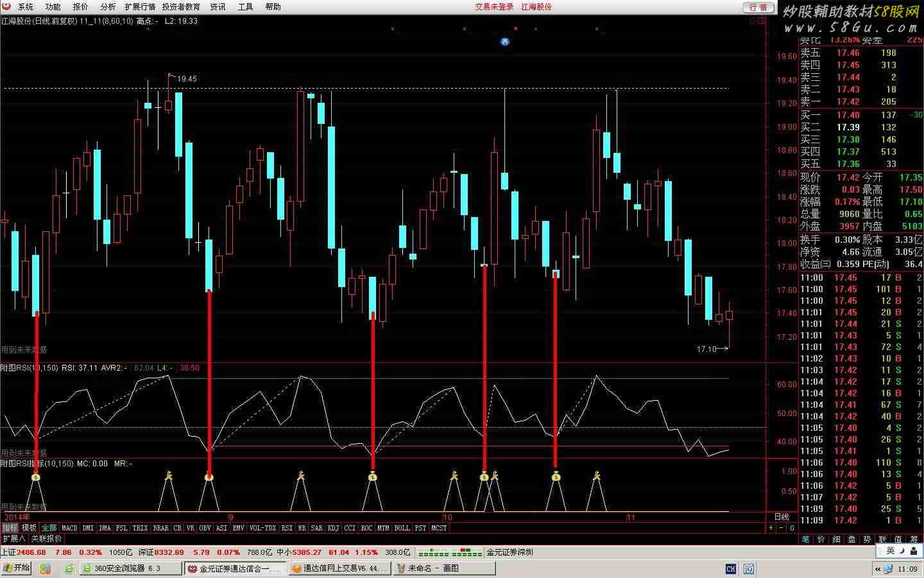
Task: Click the 深证 index value 8332.69
Action: coord(169,552)
